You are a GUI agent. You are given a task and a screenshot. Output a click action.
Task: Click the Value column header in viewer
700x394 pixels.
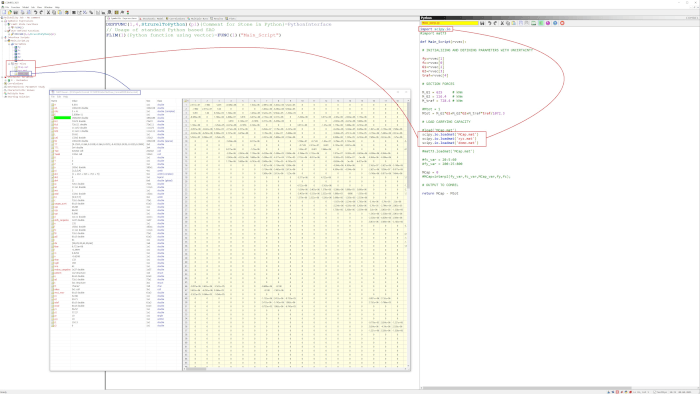(75, 101)
